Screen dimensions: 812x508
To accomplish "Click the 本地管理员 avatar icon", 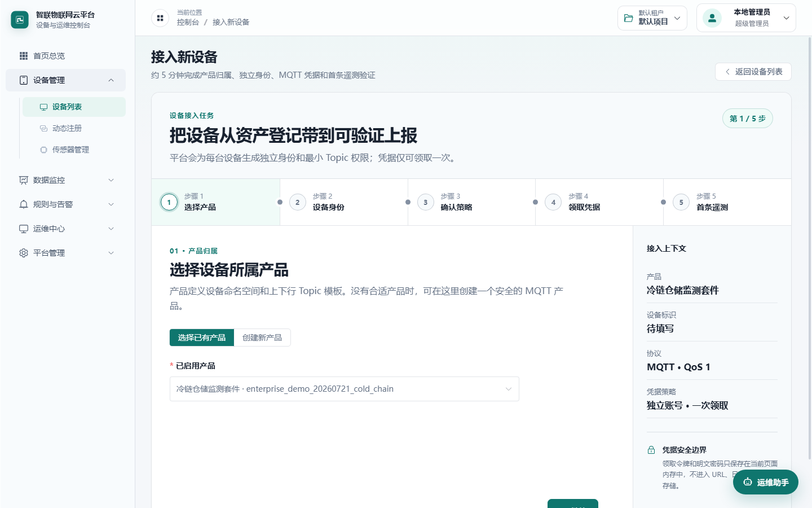I will [x=712, y=18].
